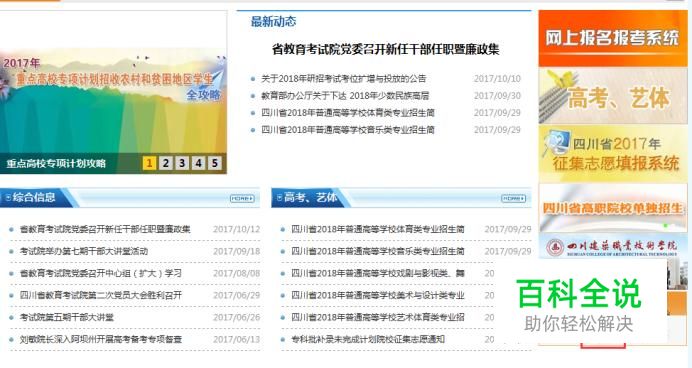Open the 网上报名报考系统 banner
This screenshot has height=368, width=692.
click(x=613, y=38)
